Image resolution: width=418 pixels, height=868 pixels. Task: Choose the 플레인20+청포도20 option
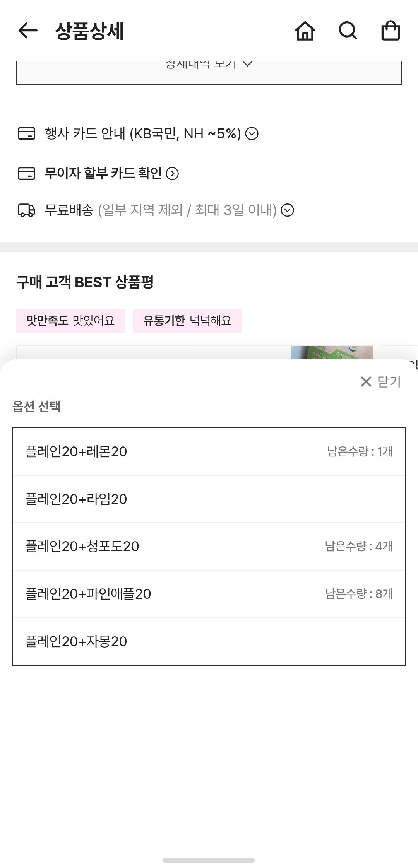pos(209,547)
